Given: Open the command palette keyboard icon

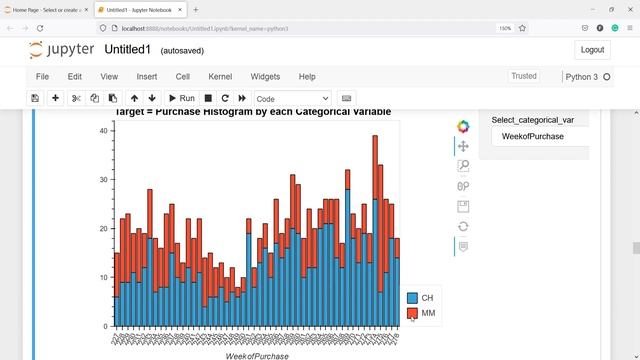Looking at the screenshot, I should [347, 98].
